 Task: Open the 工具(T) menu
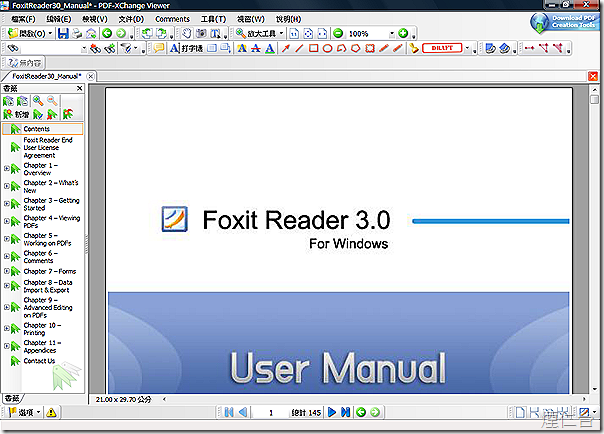213,19
